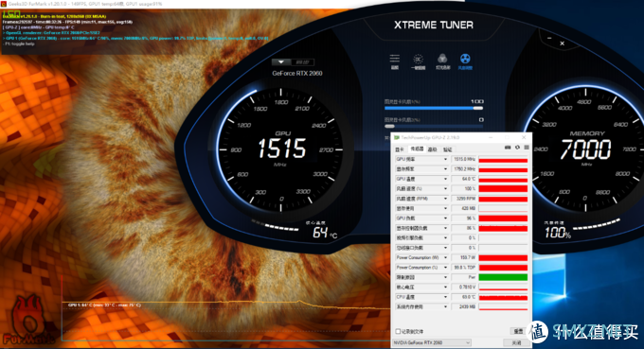Click the fan 1 speed slider handle
This screenshot has height=349, width=644.
click(477, 108)
